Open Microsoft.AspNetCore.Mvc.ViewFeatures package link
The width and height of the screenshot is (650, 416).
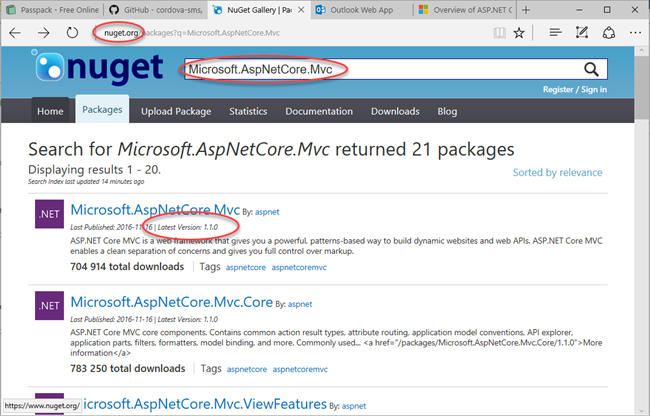coord(205,404)
